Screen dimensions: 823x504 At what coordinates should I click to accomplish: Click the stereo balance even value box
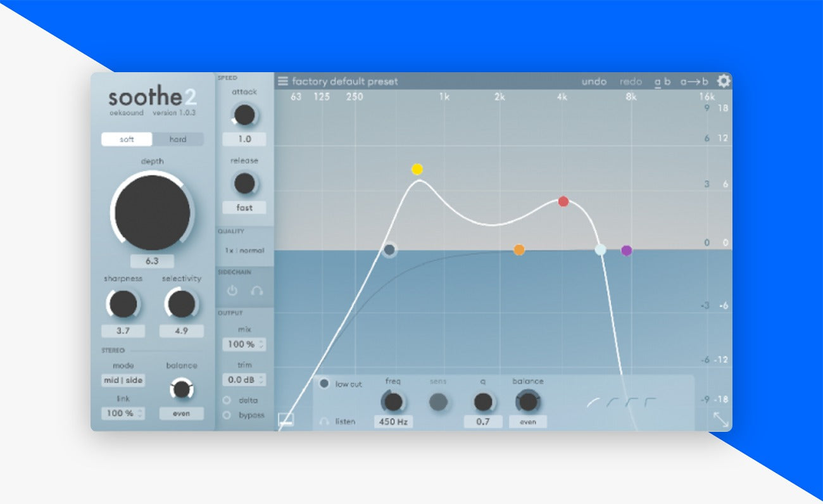(181, 413)
